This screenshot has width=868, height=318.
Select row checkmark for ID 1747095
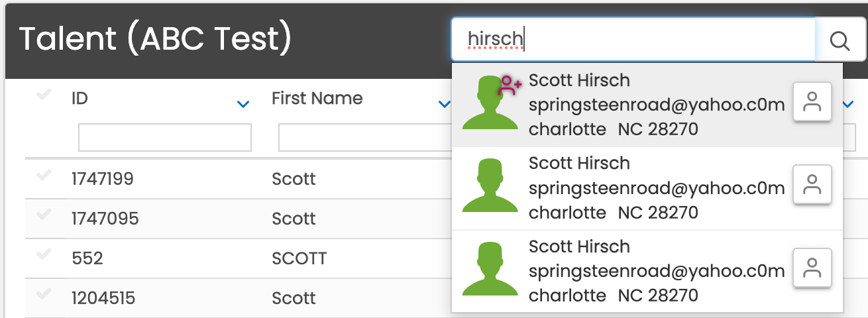44,215
